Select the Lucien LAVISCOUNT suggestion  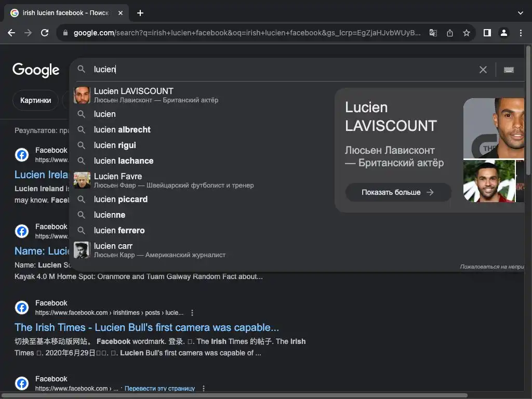click(201, 95)
